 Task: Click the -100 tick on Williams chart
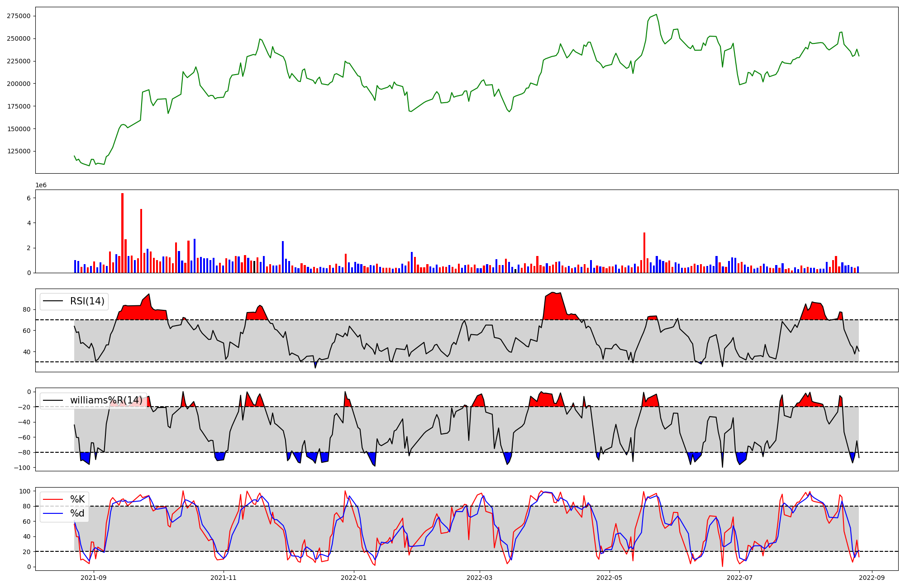(x=22, y=468)
